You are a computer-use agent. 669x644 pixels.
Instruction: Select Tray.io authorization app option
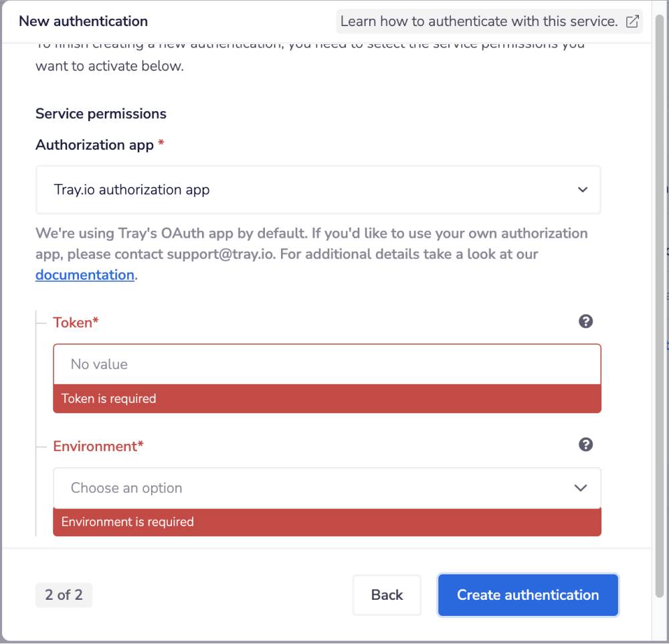(x=131, y=189)
